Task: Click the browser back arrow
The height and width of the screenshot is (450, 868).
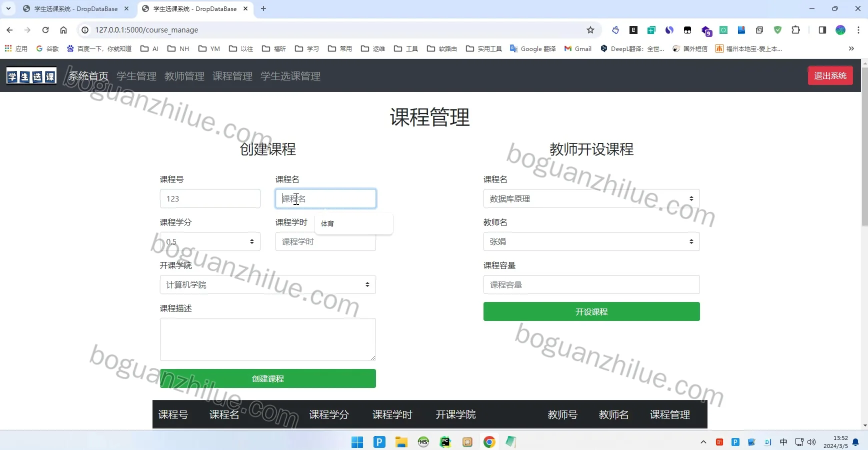Action: 9,30
